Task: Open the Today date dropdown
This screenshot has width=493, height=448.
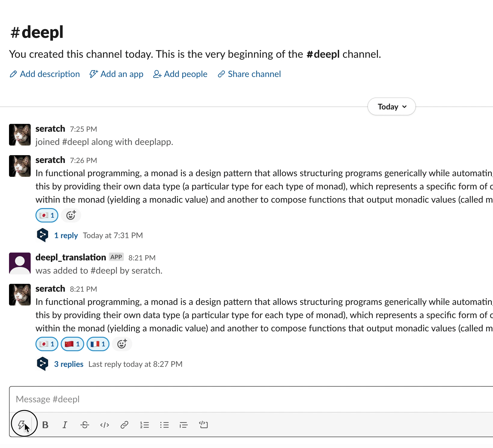Action: click(392, 106)
